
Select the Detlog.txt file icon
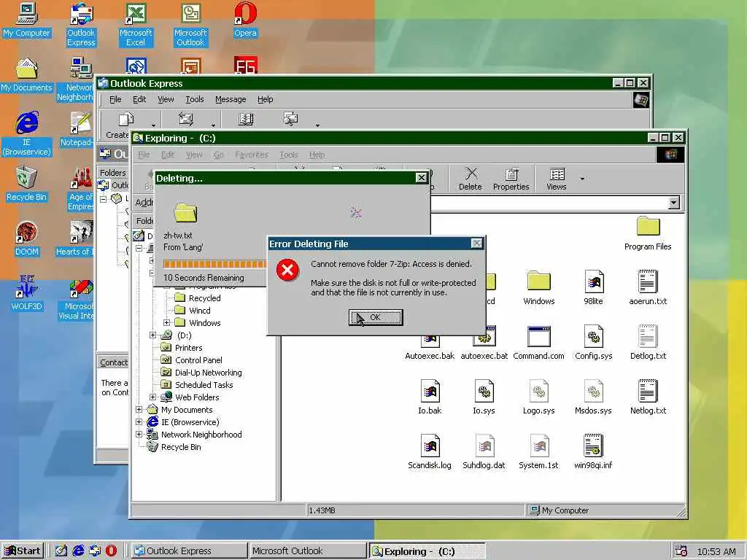click(x=648, y=343)
